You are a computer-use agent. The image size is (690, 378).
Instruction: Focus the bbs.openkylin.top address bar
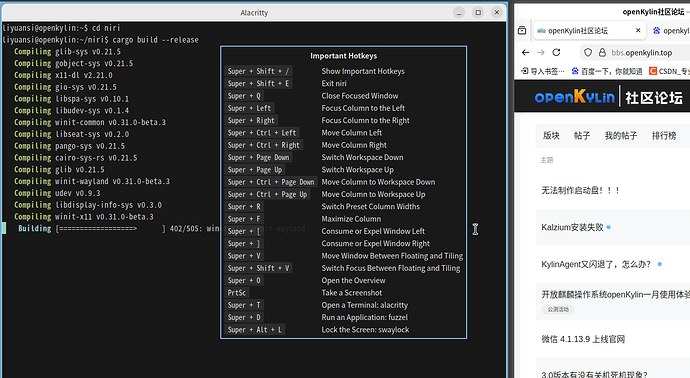pyautogui.click(x=641, y=53)
